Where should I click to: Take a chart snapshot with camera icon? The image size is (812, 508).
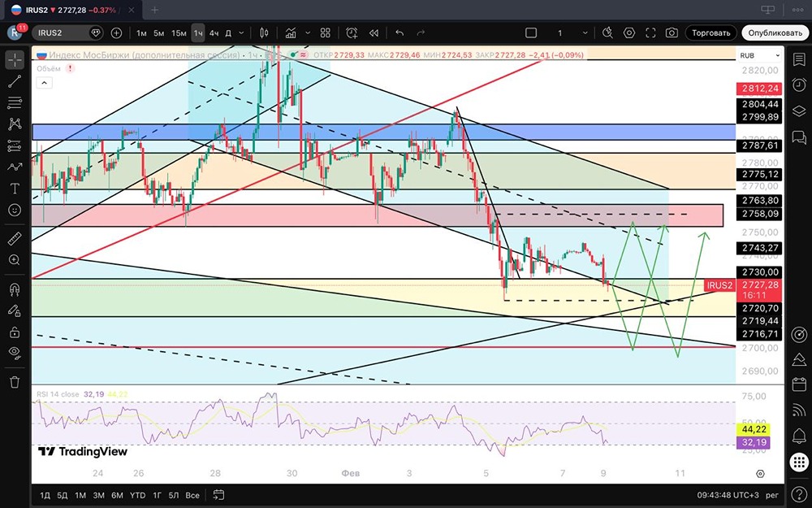672,33
